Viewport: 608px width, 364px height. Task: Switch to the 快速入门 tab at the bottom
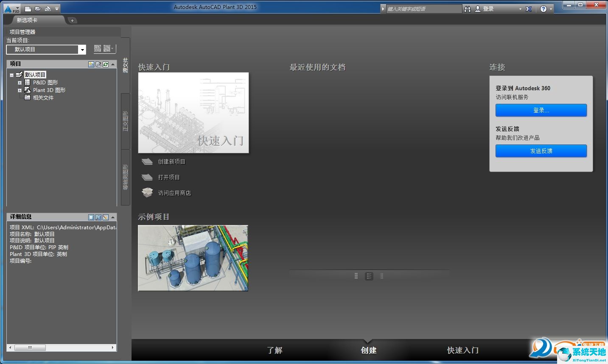(x=462, y=350)
